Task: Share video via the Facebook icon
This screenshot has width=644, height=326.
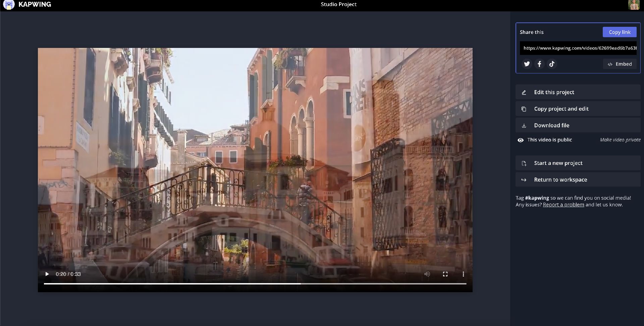Action: [x=539, y=64]
